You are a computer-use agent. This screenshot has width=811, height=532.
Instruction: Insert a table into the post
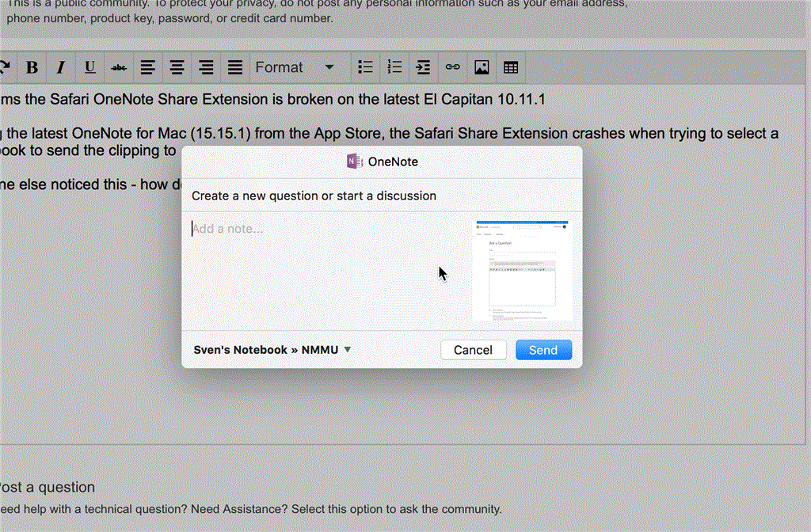511,67
